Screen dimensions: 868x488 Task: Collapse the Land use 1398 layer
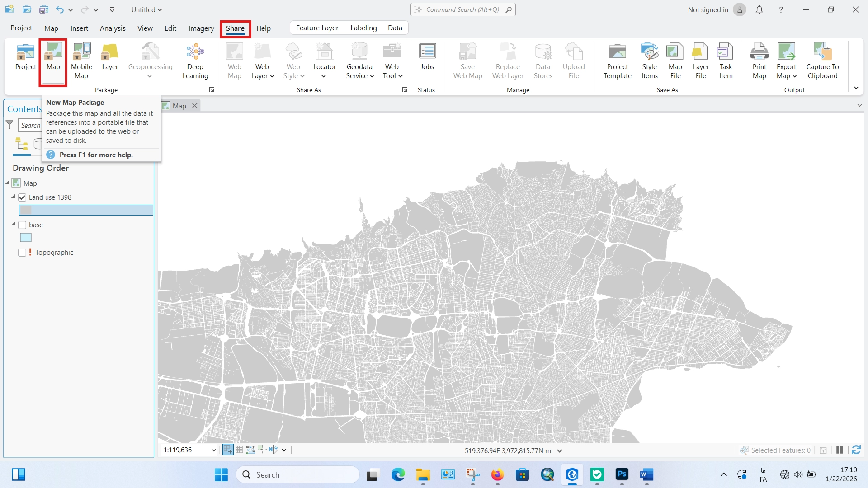(x=13, y=197)
